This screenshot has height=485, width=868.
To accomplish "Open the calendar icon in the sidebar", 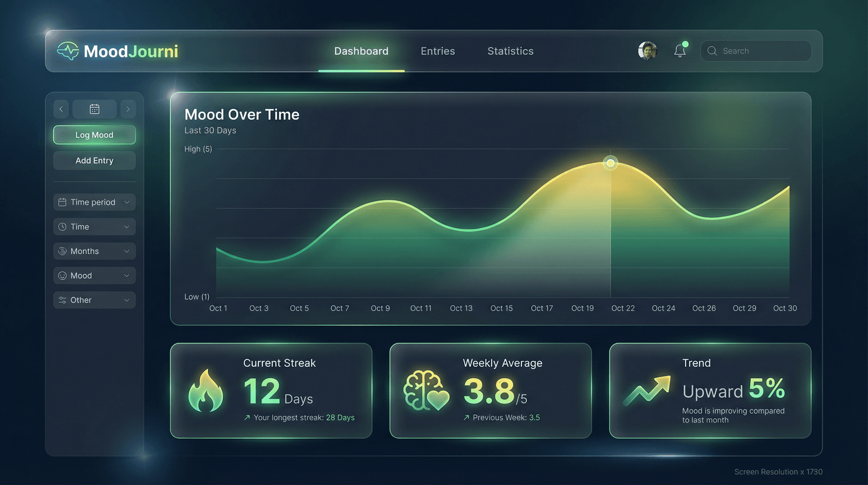I will click(94, 109).
